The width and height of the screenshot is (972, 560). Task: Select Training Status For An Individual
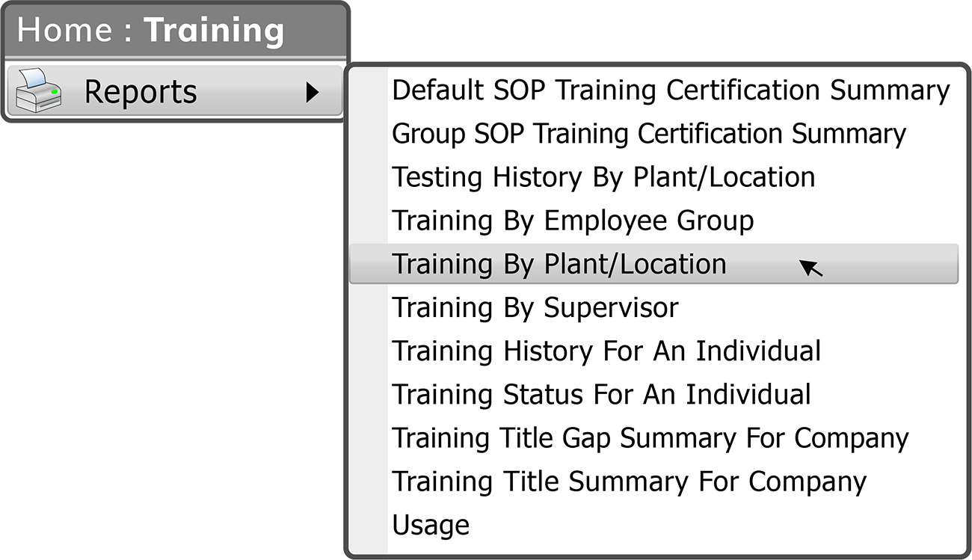[x=601, y=394]
